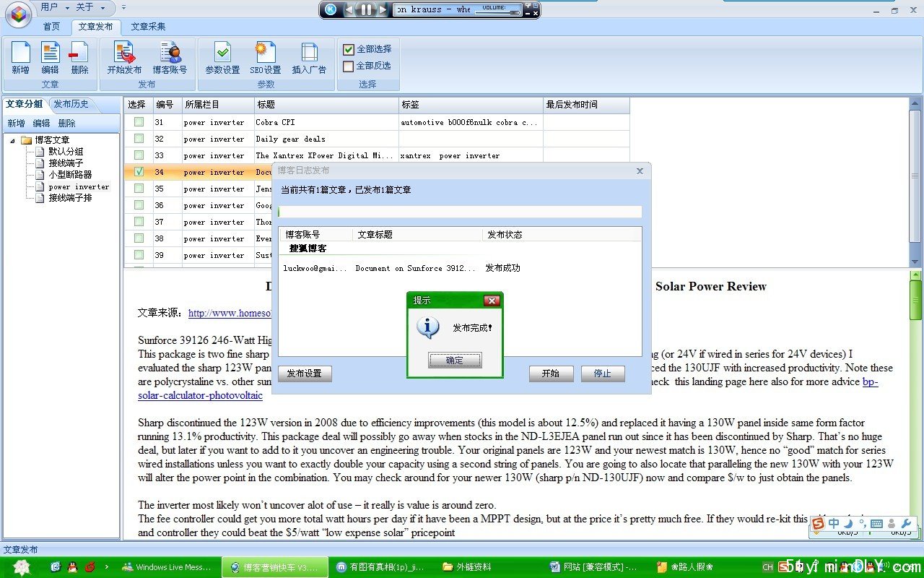Open the quick access toolbar customize arrow

click(x=123, y=7)
